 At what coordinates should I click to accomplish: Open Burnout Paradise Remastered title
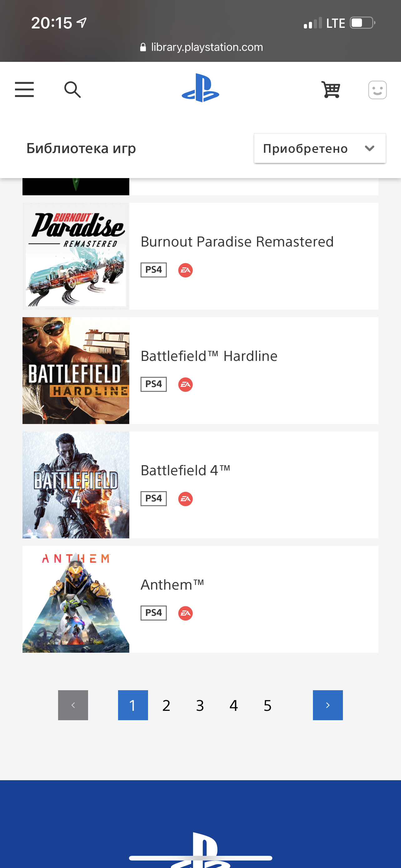coord(237,242)
